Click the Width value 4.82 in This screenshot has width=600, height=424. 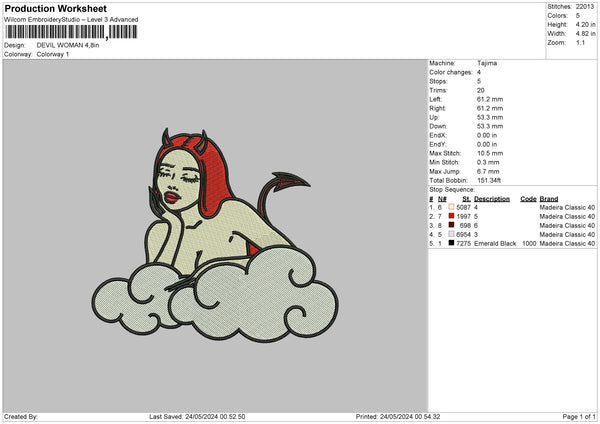[x=585, y=34]
